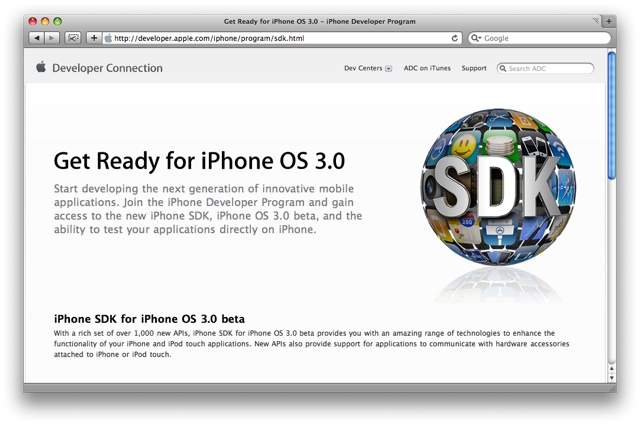This screenshot has height=425, width=640.
Task: Click the yellow minimize window button
Action: point(45,21)
